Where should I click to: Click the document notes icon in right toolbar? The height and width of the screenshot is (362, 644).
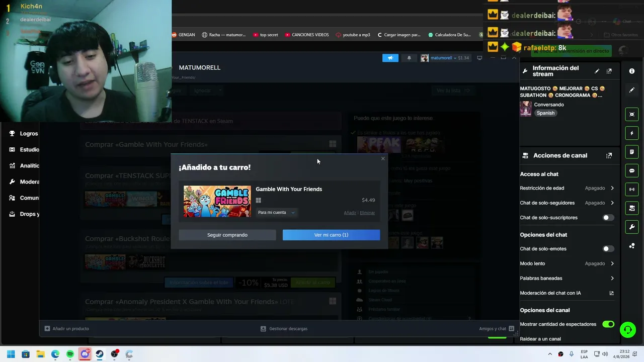[632, 152]
